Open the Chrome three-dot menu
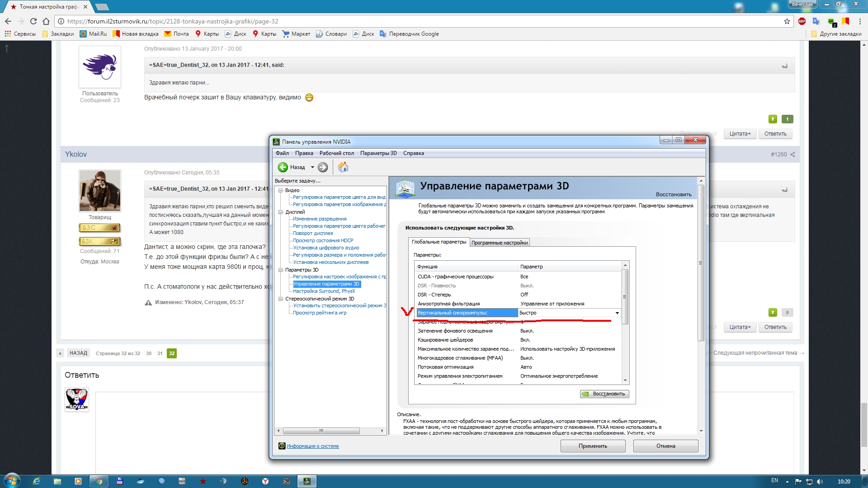Image resolution: width=868 pixels, height=488 pixels. [860, 21]
